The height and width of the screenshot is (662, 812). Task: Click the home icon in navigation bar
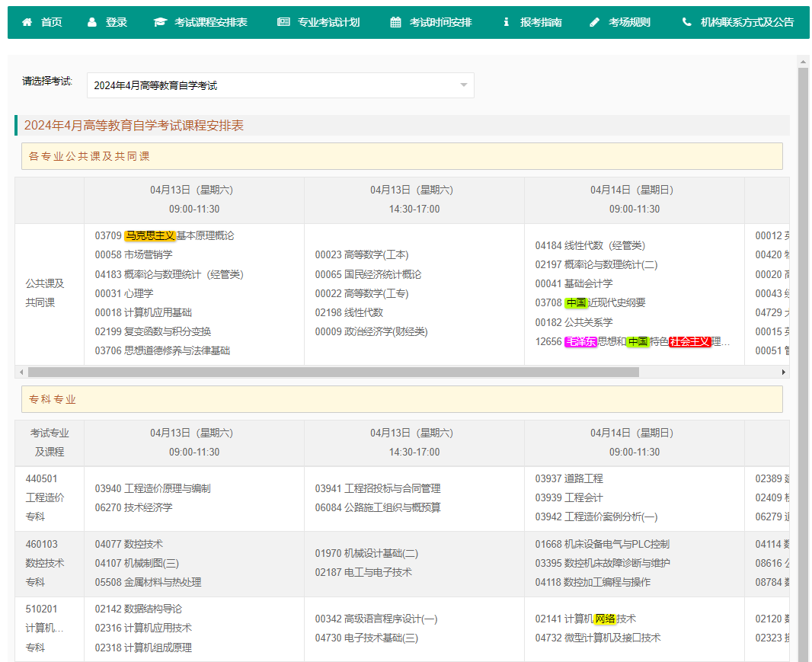point(27,23)
